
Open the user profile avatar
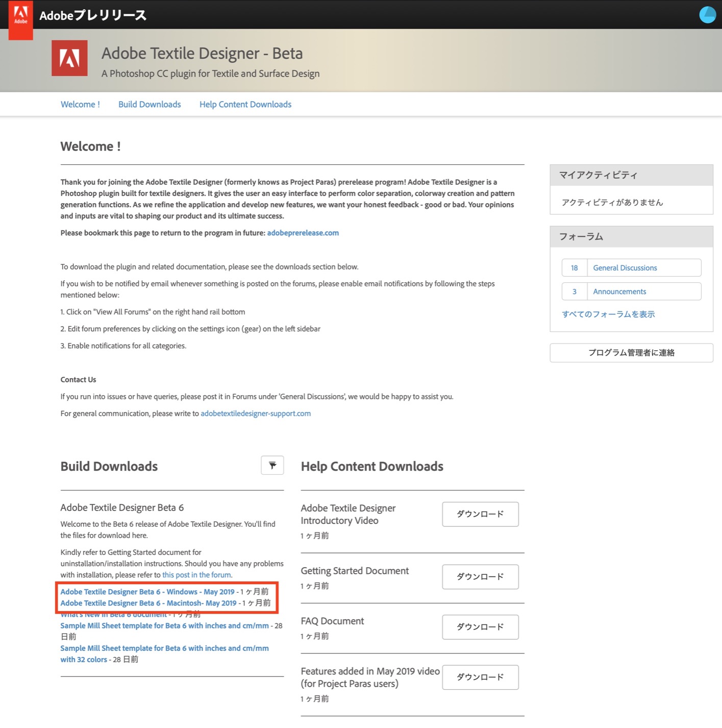click(707, 15)
